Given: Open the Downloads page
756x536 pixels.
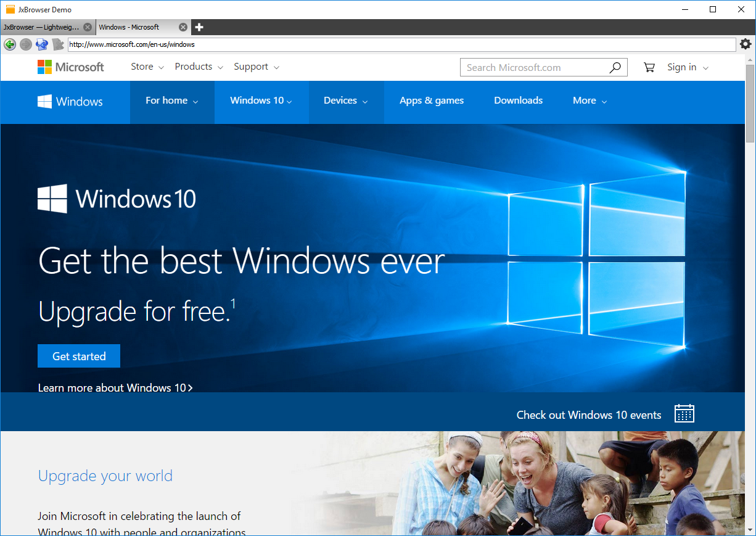Looking at the screenshot, I should tap(519, 101).
